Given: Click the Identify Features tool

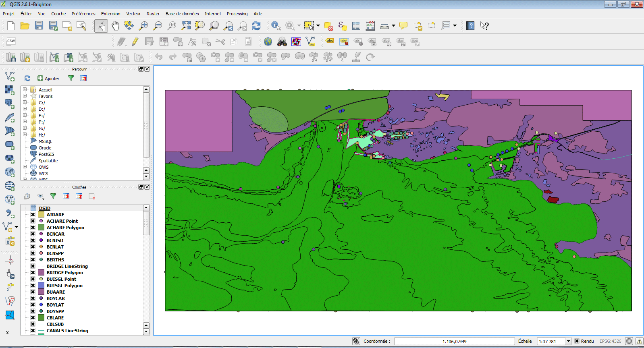Looking at the screenshot, I should click(276, 26).
